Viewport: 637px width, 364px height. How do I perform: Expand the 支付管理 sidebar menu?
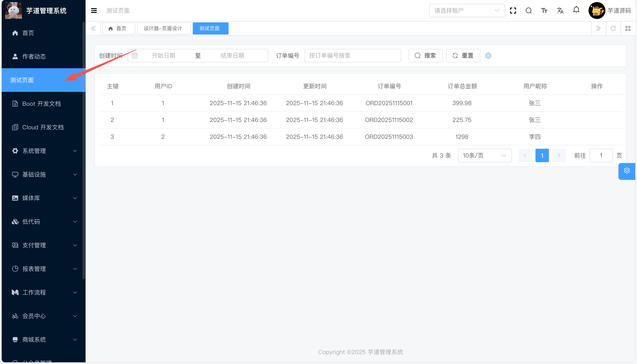click(x=44, y=245)
